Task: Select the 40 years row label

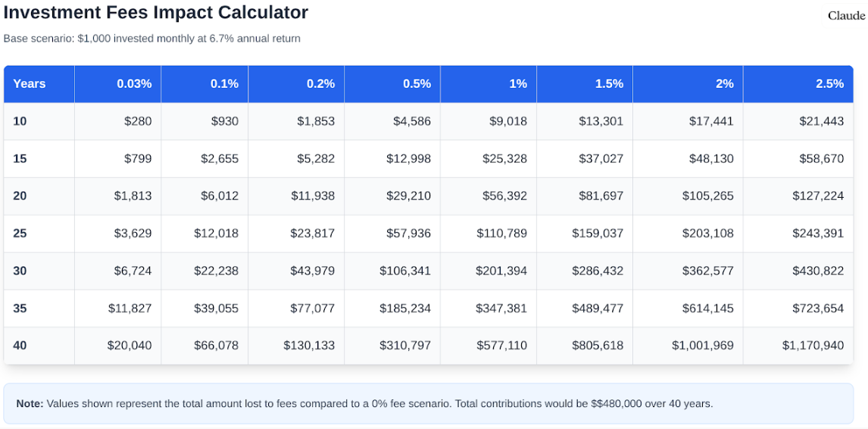Action: point(20,346)
